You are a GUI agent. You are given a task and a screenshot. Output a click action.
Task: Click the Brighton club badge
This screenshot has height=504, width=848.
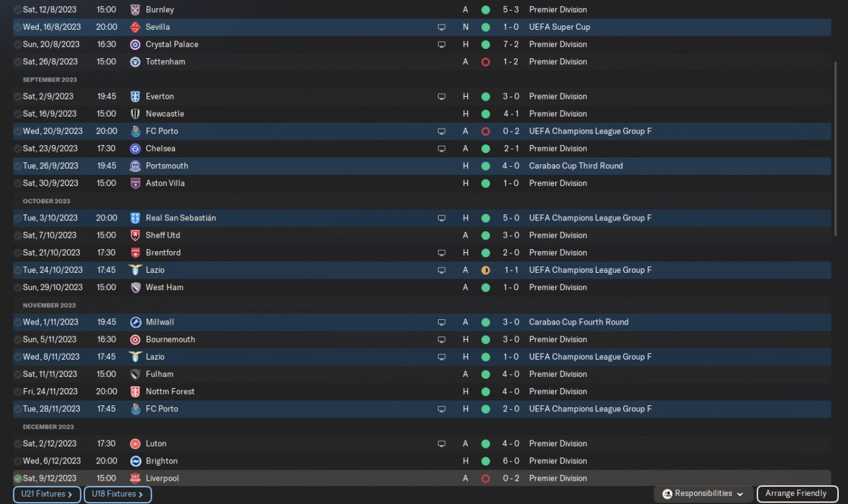pos(135,461)
